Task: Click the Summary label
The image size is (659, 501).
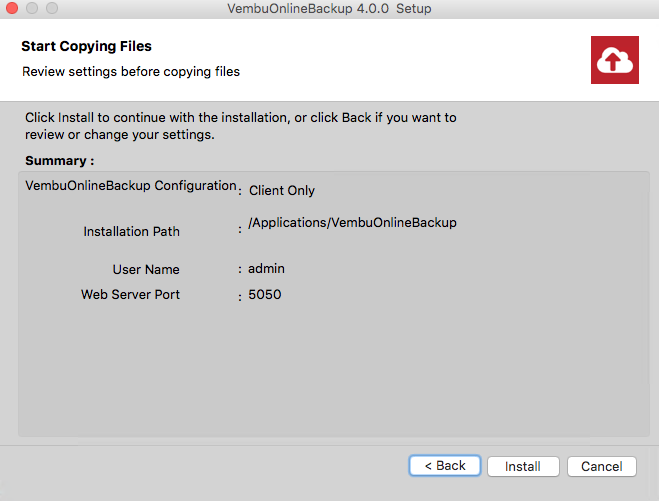Action: [x=59, y=161]
